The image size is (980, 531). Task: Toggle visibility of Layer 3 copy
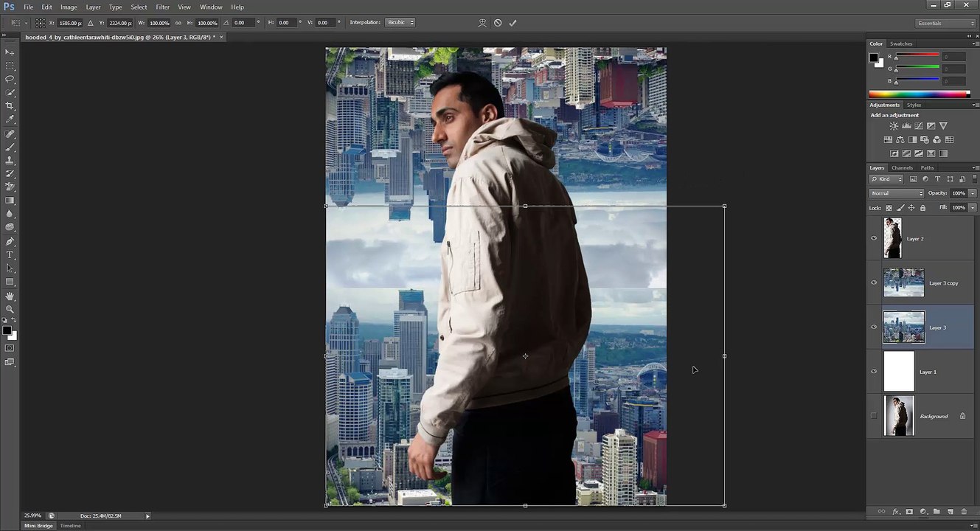(x=874, y=282)
